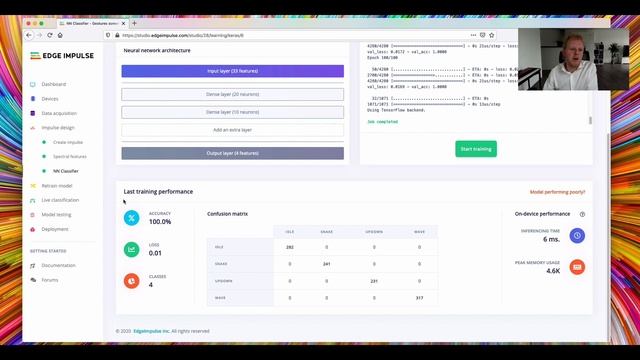The width and height of the screenshot is (640, 360).
Task: Click the EdgeImpulse Inc. footer link
Action: pos(151,331)
